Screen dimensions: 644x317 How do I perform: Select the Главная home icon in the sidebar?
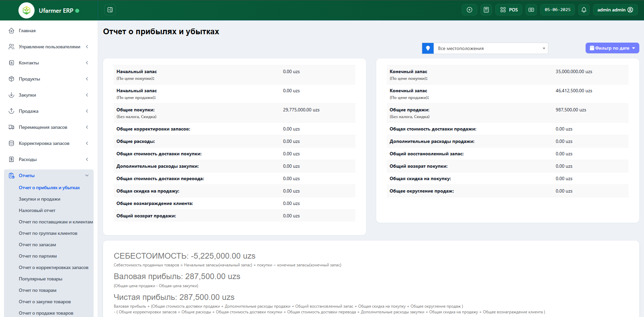click(x=11, y=31)
